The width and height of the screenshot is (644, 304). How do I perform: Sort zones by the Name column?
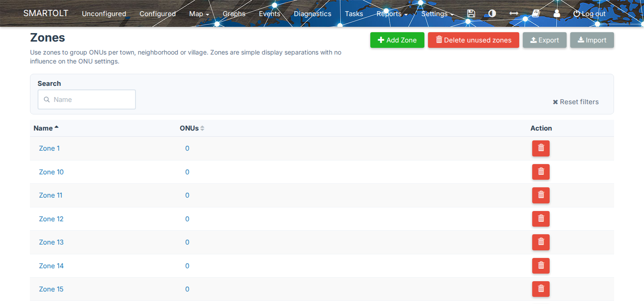point(46,128)
